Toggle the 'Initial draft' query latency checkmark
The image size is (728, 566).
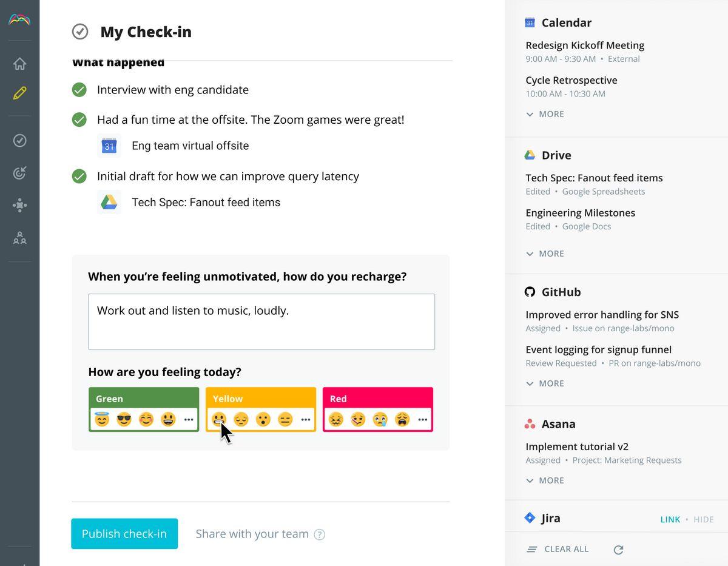point(79,176)
